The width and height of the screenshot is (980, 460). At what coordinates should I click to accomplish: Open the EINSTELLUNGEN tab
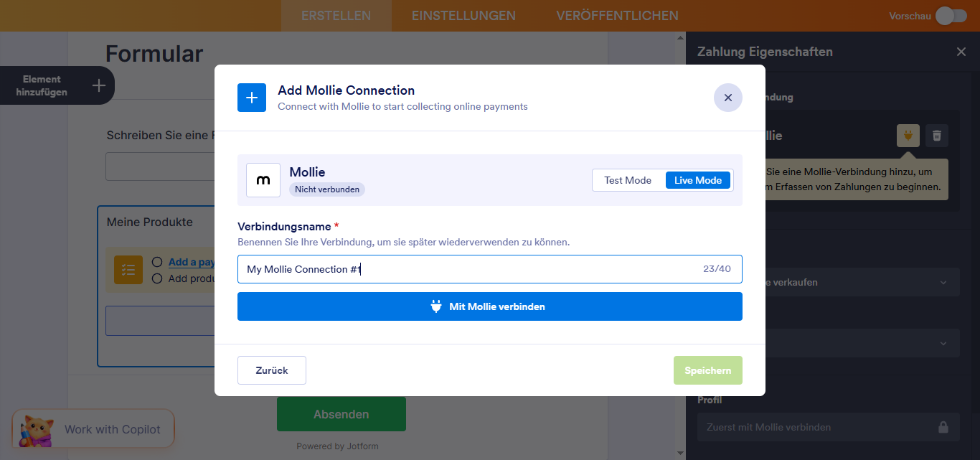coord(463,15)
